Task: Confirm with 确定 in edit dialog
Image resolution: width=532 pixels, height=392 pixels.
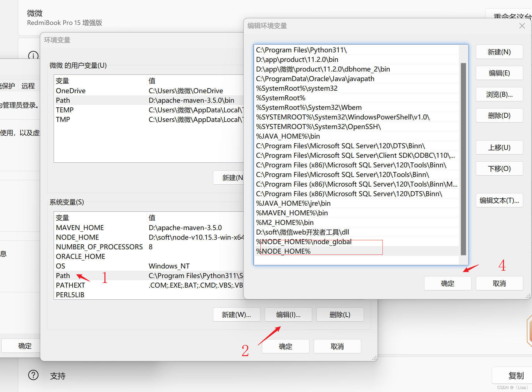Action: tap(447, 284)
